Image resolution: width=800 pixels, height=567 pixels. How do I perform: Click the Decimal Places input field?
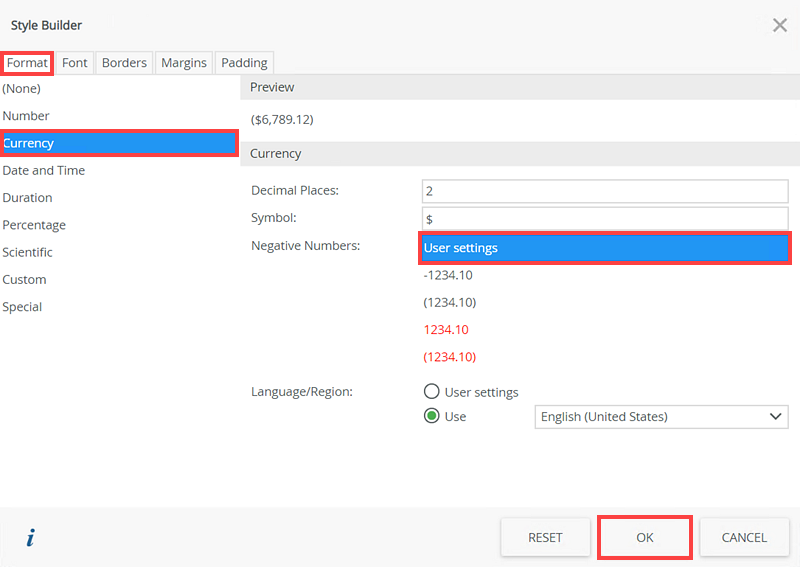coord(605,190)
